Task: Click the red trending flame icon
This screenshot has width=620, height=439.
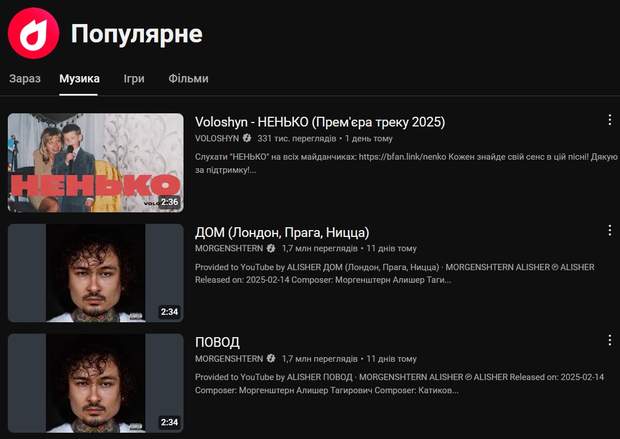Action: [34, 33]
